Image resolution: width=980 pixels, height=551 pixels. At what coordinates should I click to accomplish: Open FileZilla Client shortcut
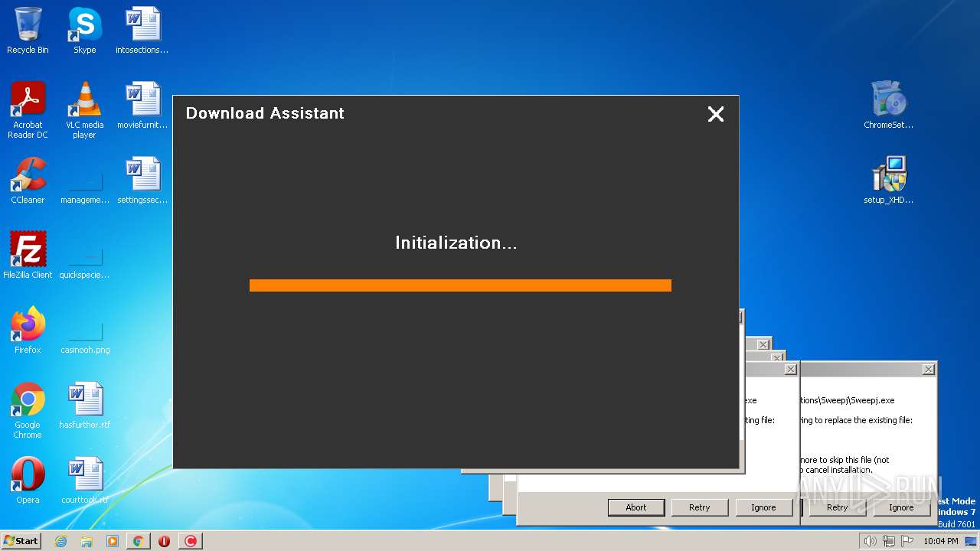28,256
